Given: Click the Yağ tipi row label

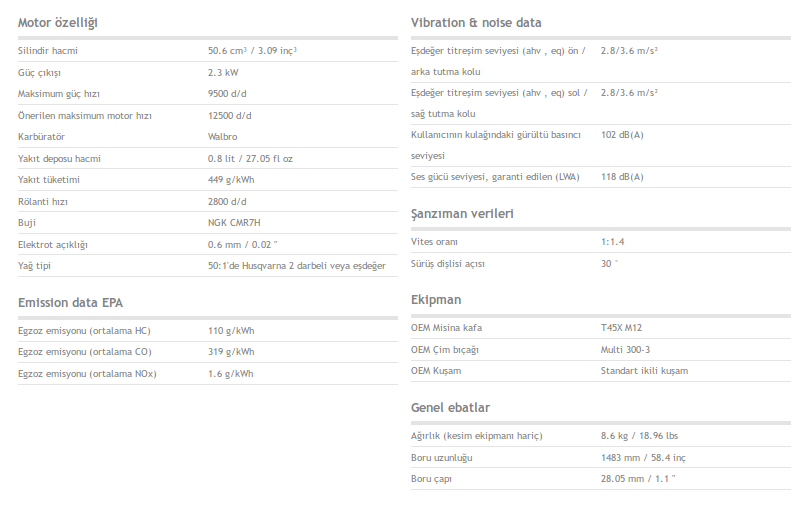Looking at the screenshot, I should tap(36, 266).
